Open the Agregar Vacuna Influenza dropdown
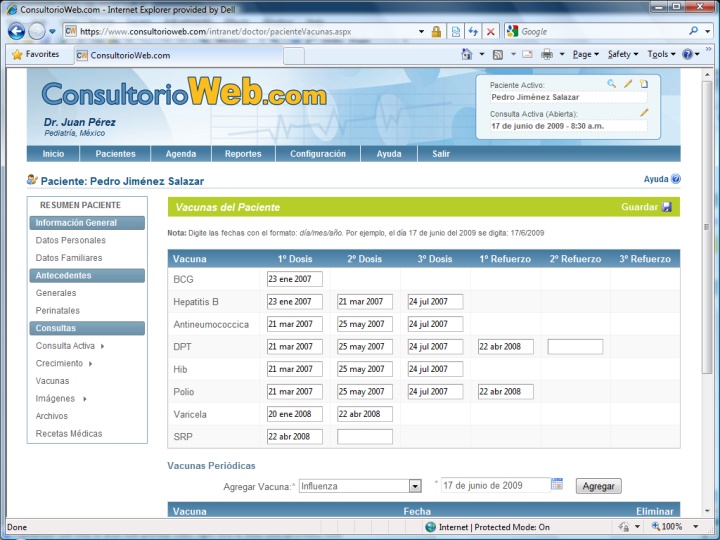720x540 pixels. pyautogui.click(x=415, y=486)
